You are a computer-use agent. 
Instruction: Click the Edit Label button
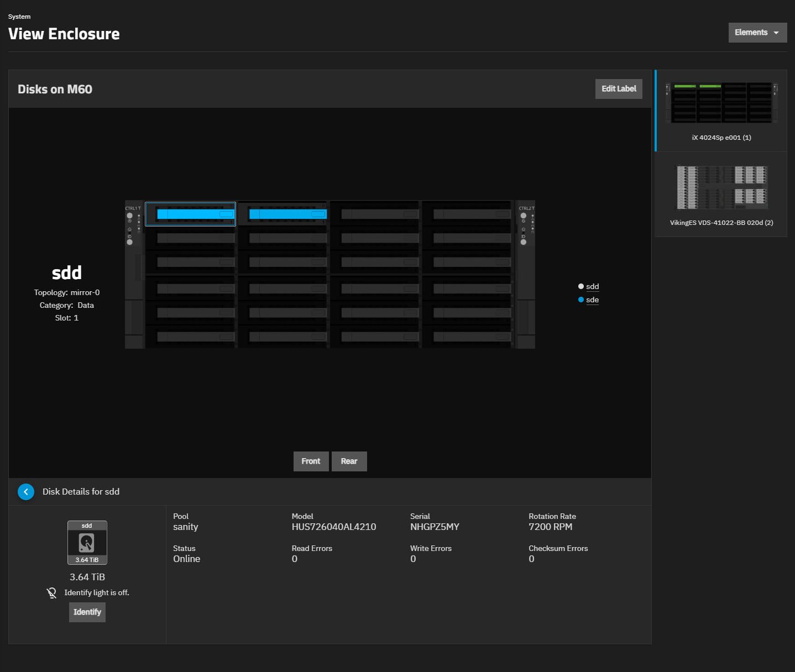click(x=619, y=89)
